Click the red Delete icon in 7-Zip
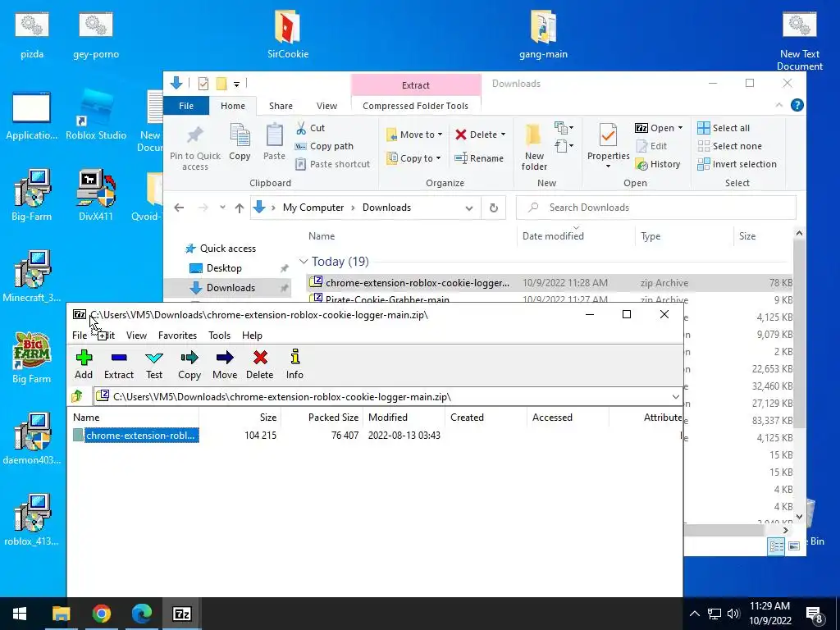840x630 pixels. (260, 364)
